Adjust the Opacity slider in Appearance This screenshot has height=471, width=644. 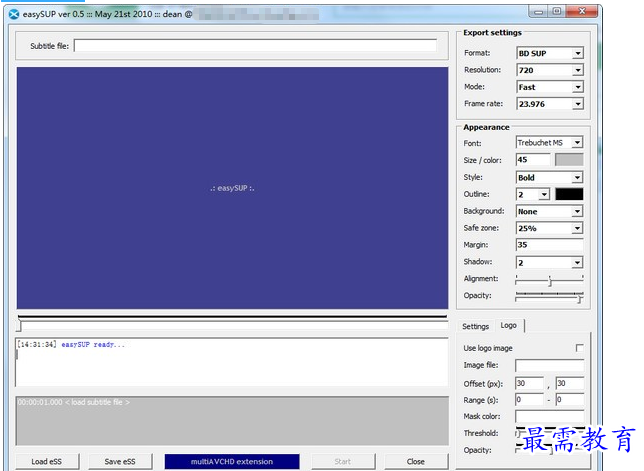tap(549, 297)
